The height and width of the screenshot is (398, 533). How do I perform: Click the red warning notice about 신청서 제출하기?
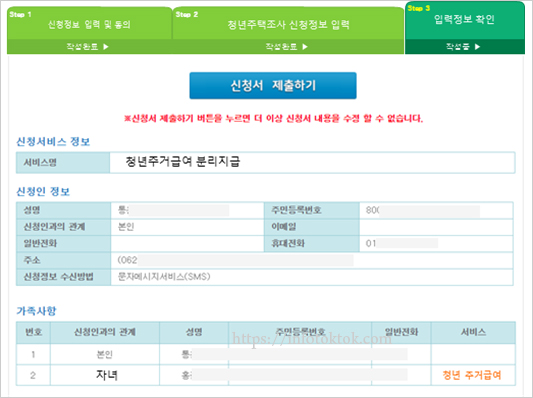tap(274, 119)
